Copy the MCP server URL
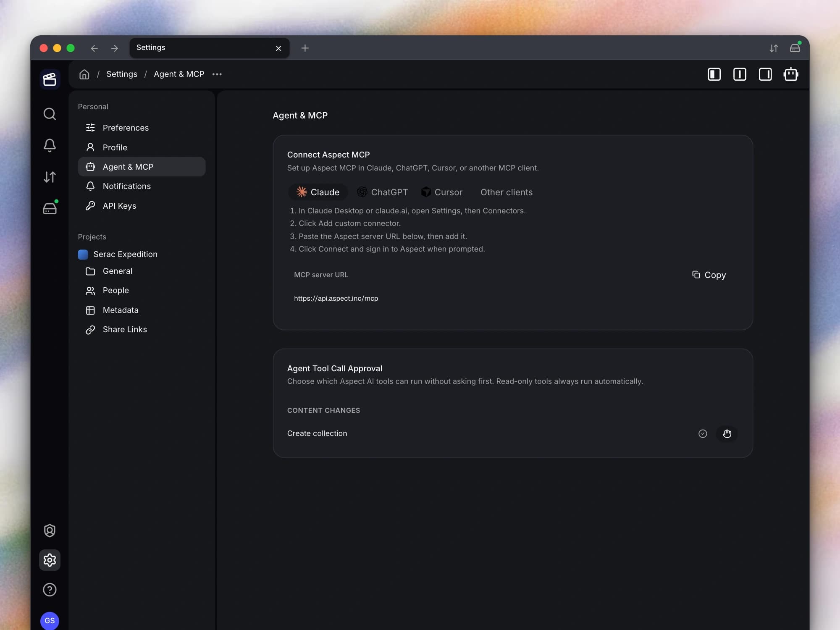Screen dimensions: 840x630 tap(709, 275)
